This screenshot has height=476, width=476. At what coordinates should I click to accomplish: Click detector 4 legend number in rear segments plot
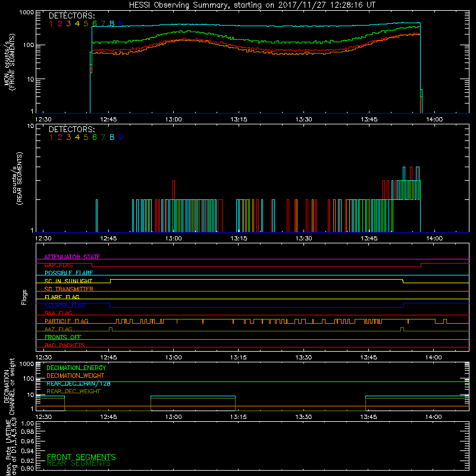click(77, 137)
